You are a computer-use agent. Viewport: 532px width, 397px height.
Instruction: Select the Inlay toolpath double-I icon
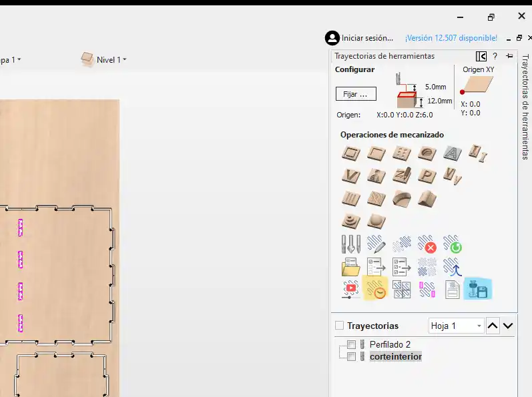(478, 153)
